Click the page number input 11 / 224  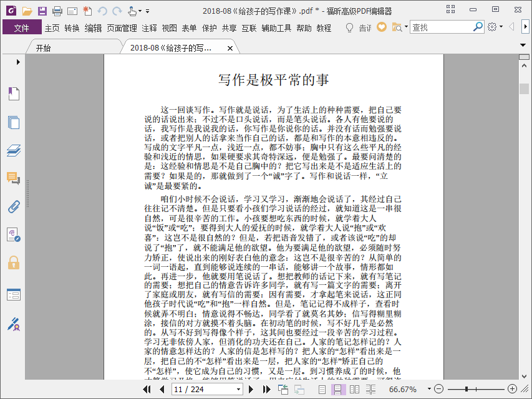[x=203, y=389]
